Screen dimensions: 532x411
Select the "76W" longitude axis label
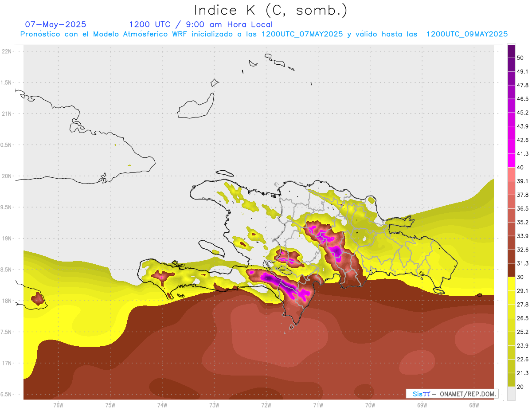(58, 405)
